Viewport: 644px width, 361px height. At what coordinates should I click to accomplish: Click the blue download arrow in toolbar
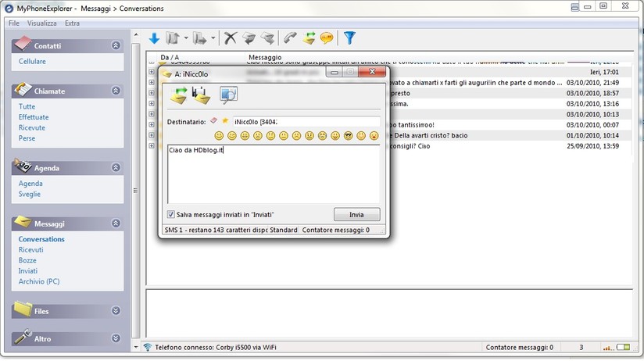point(154,38)
